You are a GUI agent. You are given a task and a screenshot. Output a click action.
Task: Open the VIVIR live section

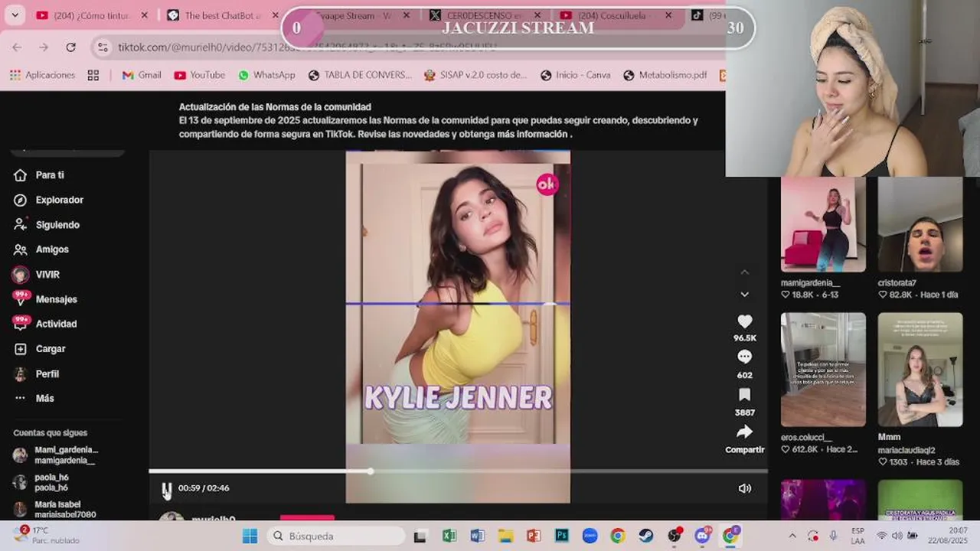[x=47, y=275]
